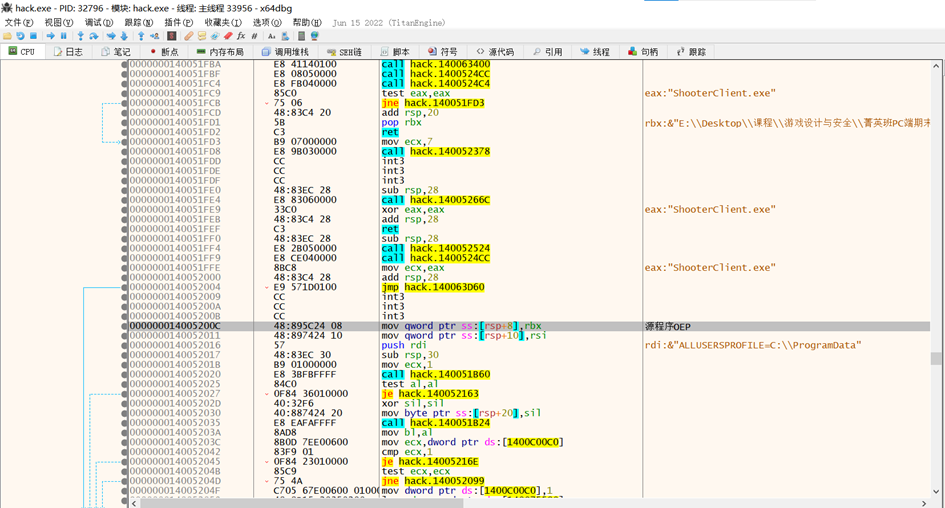Restart the debugged program via toolbar

point(20,36)
